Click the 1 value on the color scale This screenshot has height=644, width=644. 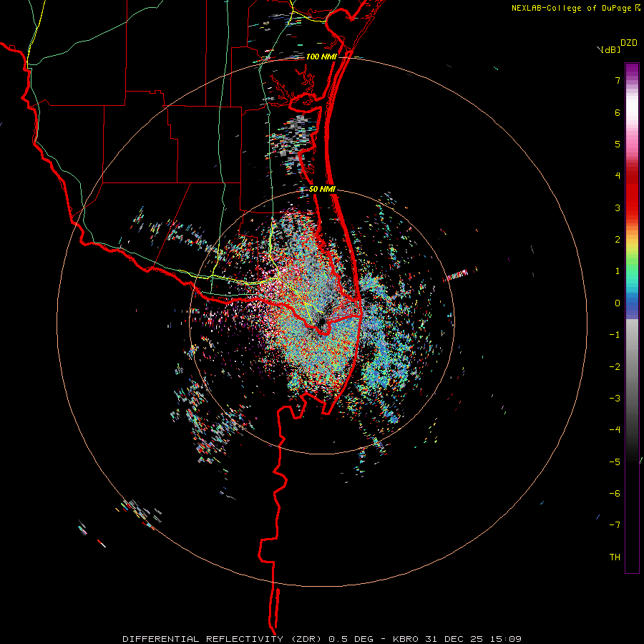click(x=618, y=271)
